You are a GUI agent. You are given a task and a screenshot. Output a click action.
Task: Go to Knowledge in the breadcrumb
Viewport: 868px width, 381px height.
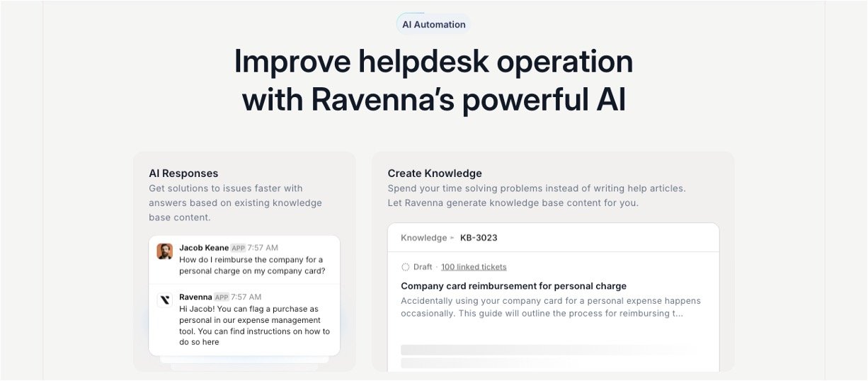423,238
